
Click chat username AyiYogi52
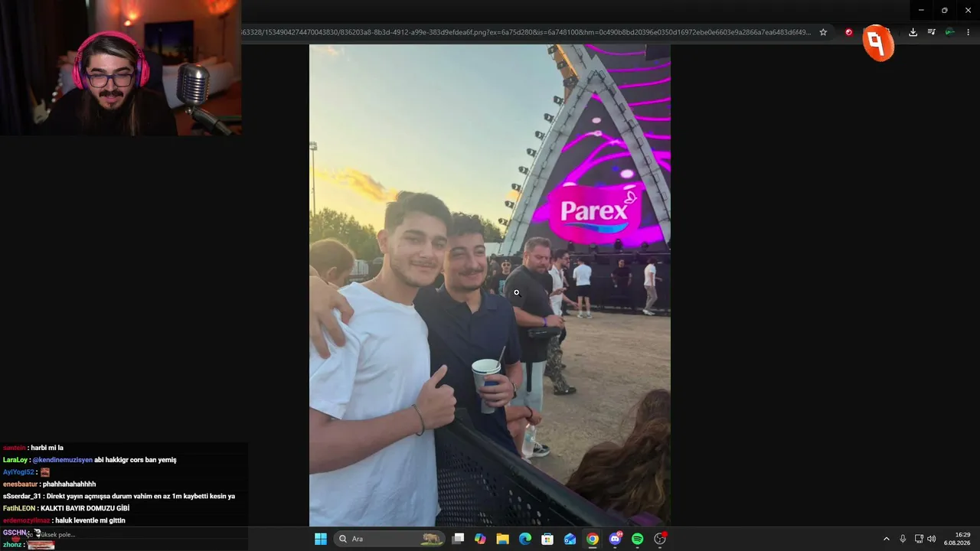(18, 472)
